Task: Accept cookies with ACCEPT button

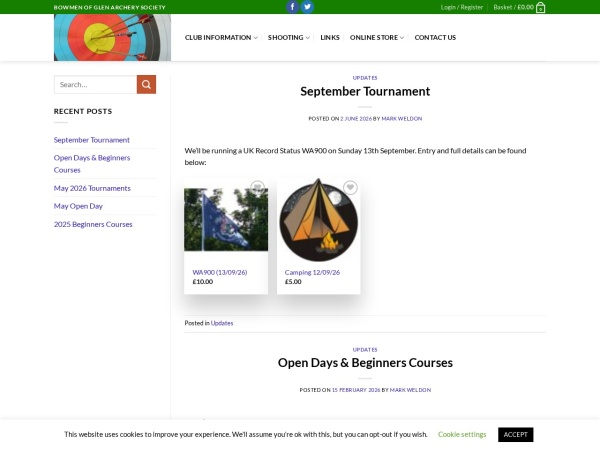Action: [x=515, y=435]
